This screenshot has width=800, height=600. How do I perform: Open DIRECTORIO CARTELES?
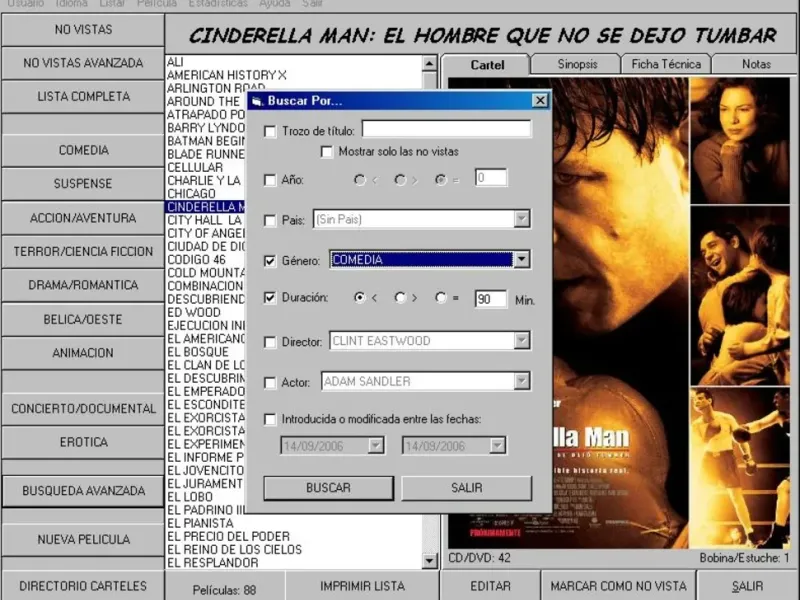(x=83, y=586)
